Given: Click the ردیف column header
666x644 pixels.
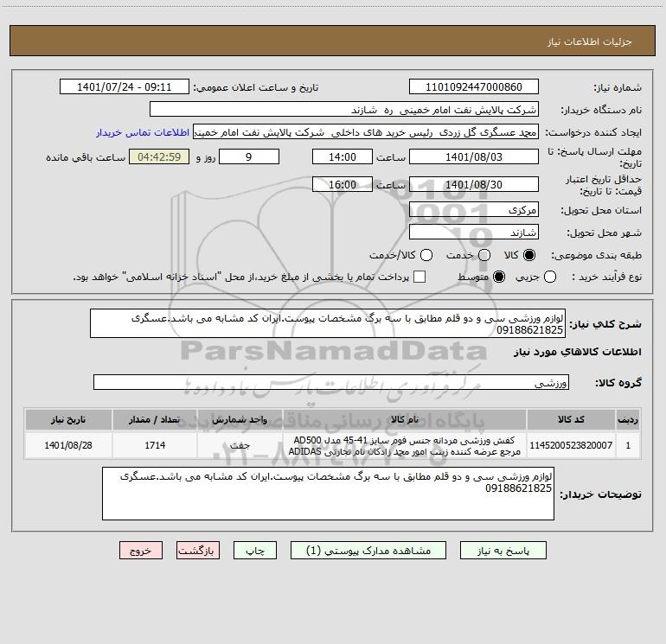Looking at the screenshot, I should point(628,419).
